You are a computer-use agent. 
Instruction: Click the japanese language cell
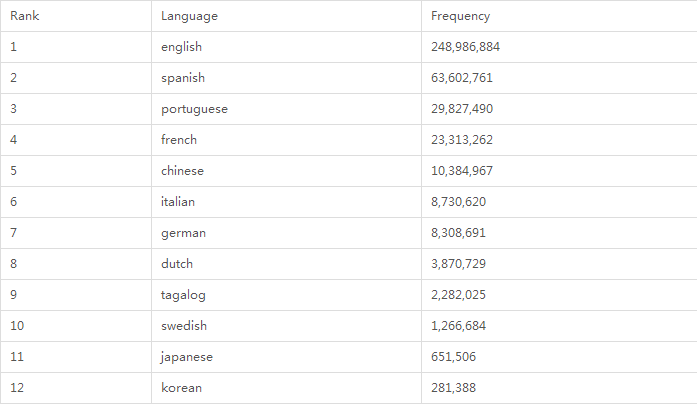click(187, 357)
